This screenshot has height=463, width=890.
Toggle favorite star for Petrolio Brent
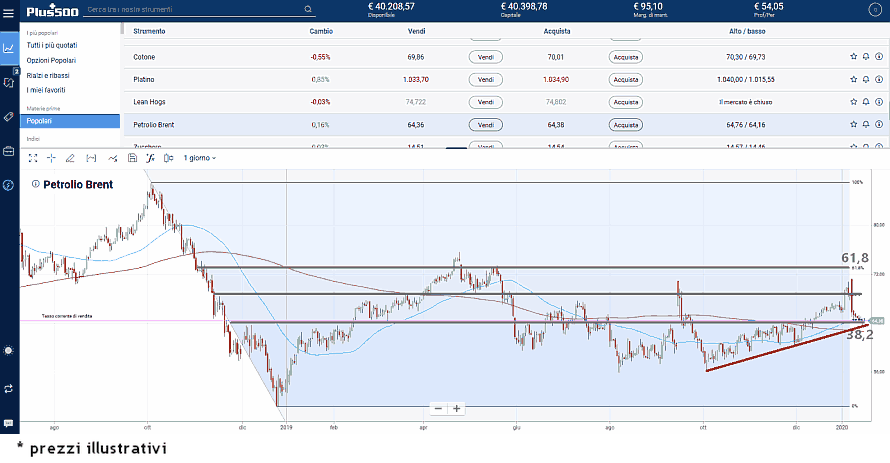853,125
